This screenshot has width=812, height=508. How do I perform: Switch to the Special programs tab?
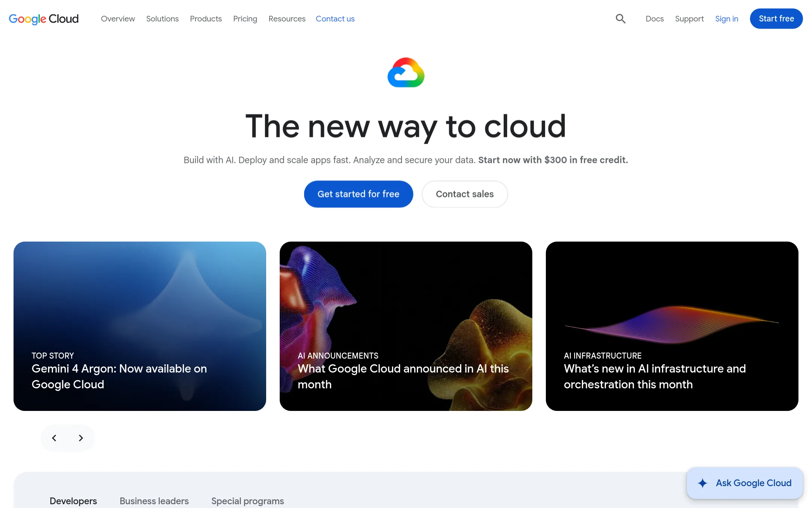click(248, 501)
